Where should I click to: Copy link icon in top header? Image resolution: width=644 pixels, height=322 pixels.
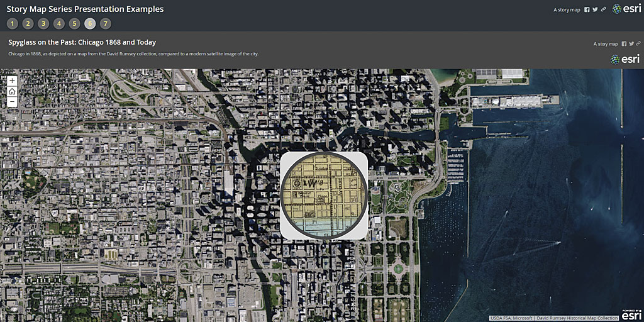603,9
